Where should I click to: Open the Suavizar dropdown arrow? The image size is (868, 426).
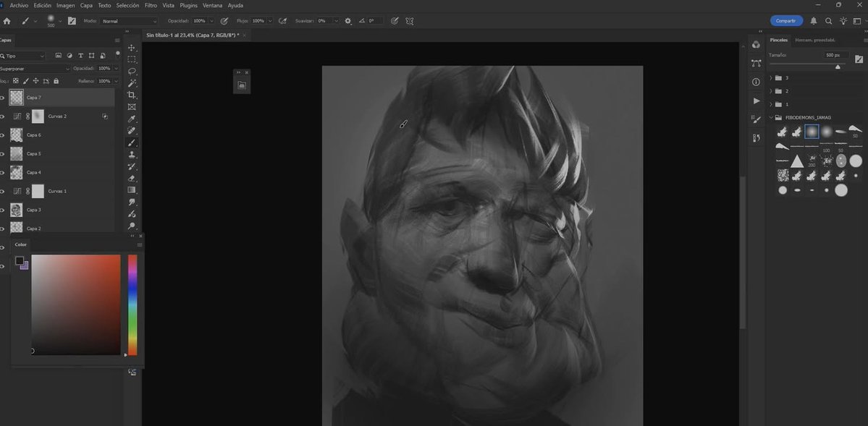click(336, 21)
